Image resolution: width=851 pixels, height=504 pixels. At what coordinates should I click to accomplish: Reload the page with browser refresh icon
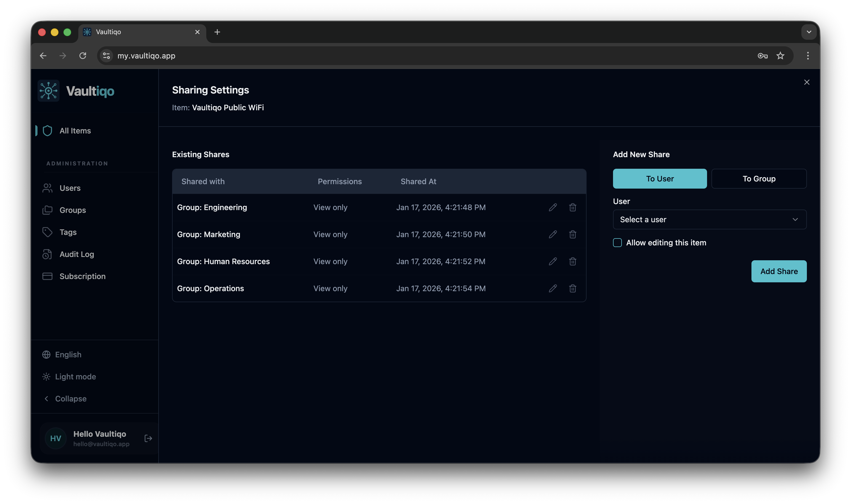[x=82, y=56]
